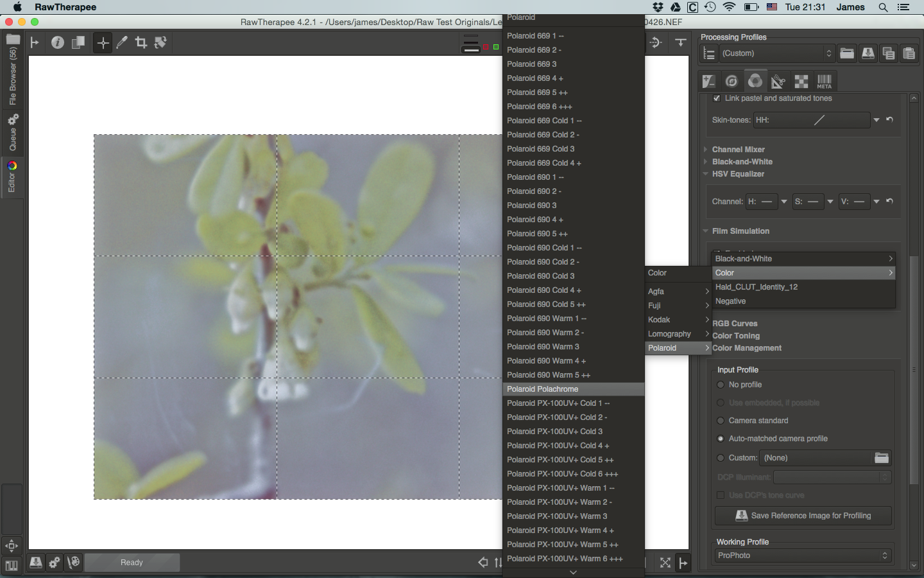This screenshot has width=924, height=578.
Task: Choose Polaroid 690 Warm 3 preset
Action: click(x=574, y=347)
